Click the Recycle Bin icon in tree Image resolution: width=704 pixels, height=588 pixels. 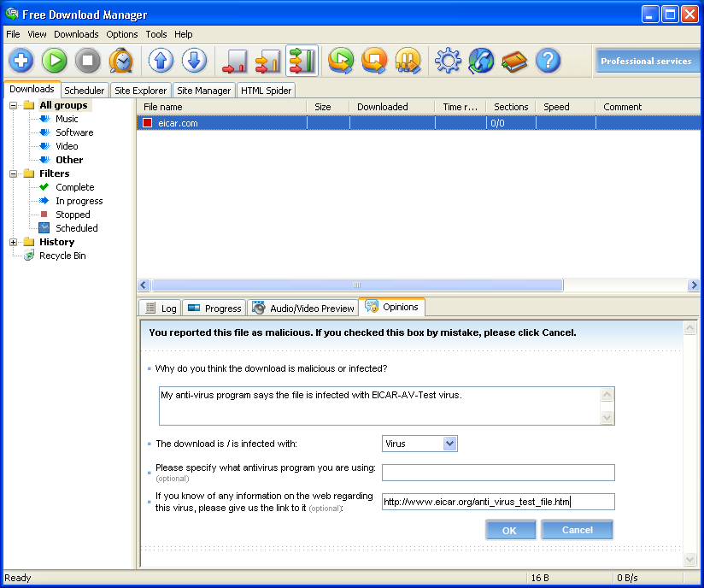click(x=29, y=256)
